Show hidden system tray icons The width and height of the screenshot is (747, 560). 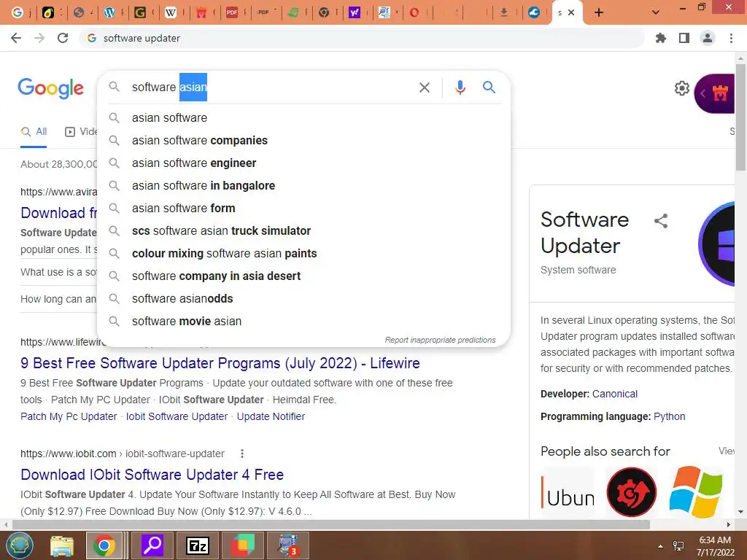click(660, 546)
